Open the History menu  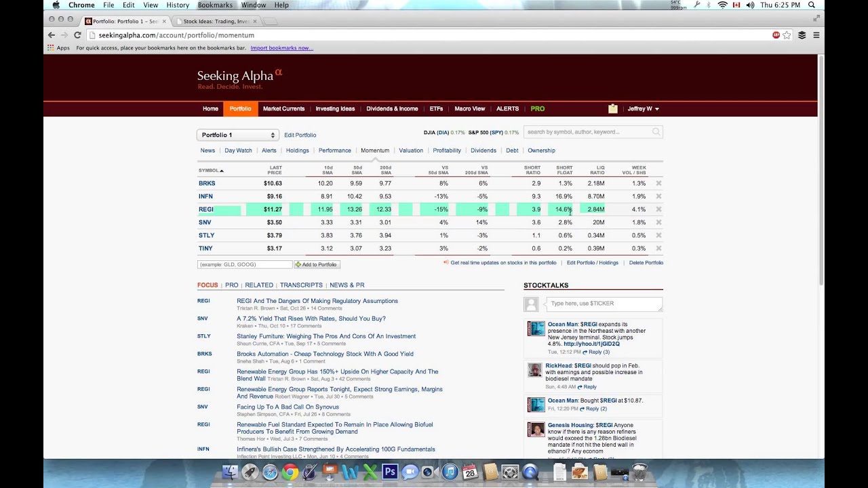pyautogui.click(x=178, y=5)
